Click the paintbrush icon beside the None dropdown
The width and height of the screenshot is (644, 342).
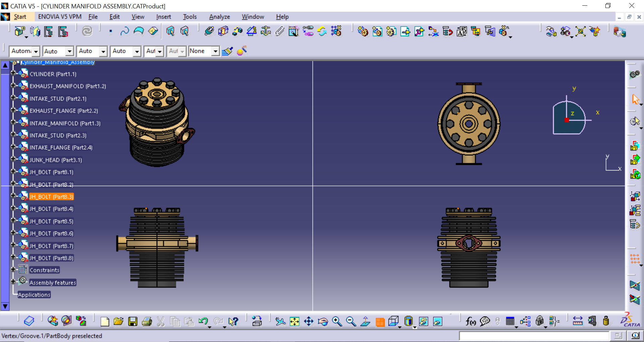click(227, 51)
